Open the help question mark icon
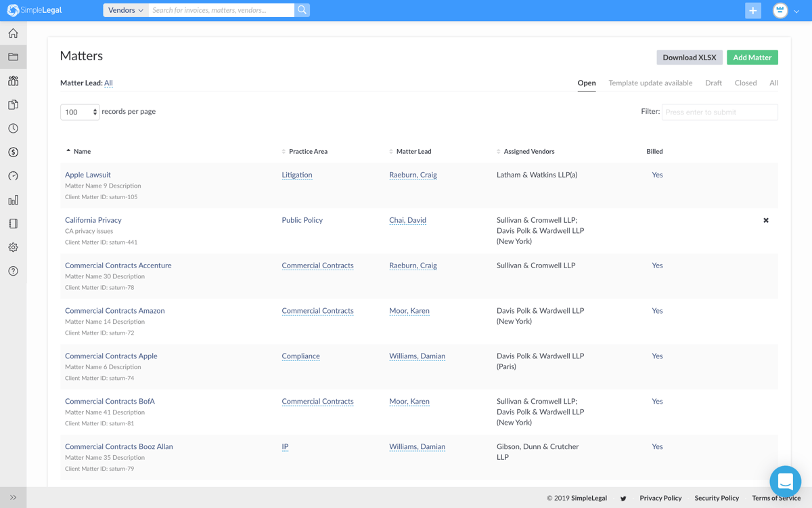Viewport: 812px width, 508px height. pos(13,271)
